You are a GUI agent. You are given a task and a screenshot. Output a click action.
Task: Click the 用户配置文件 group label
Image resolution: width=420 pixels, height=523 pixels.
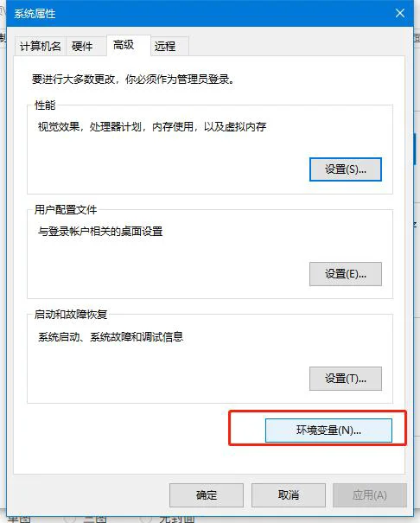point(66,210)
